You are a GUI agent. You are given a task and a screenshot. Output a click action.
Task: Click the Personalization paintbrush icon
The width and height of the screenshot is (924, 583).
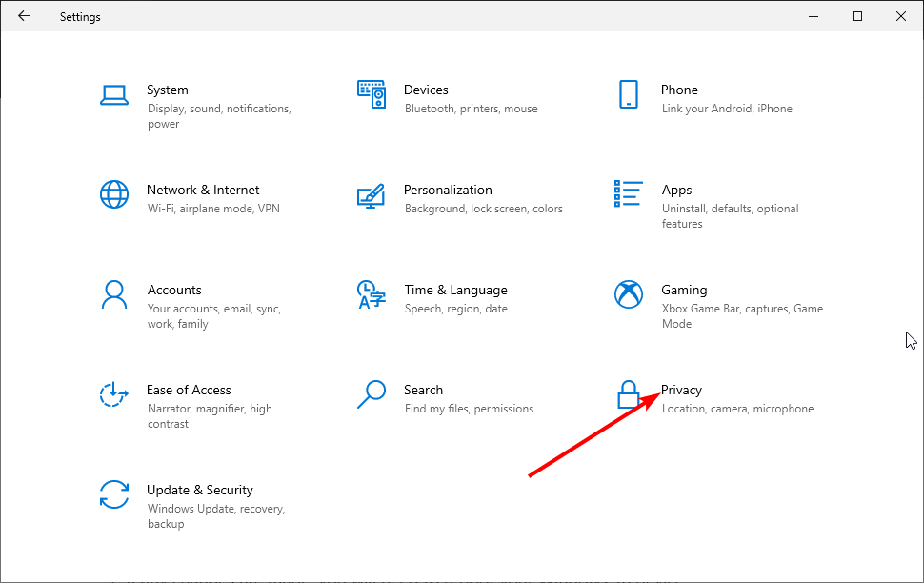[x=372, y=195]
